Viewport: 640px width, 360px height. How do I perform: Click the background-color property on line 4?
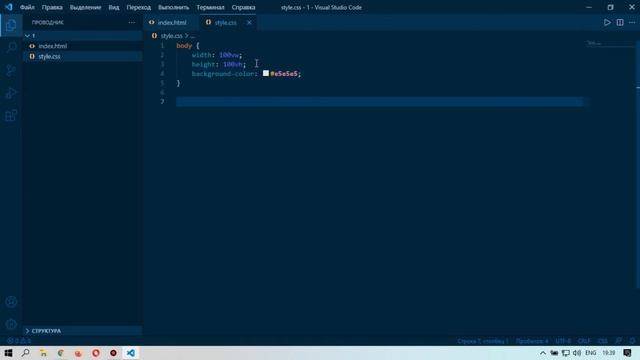tap(223, 74)
